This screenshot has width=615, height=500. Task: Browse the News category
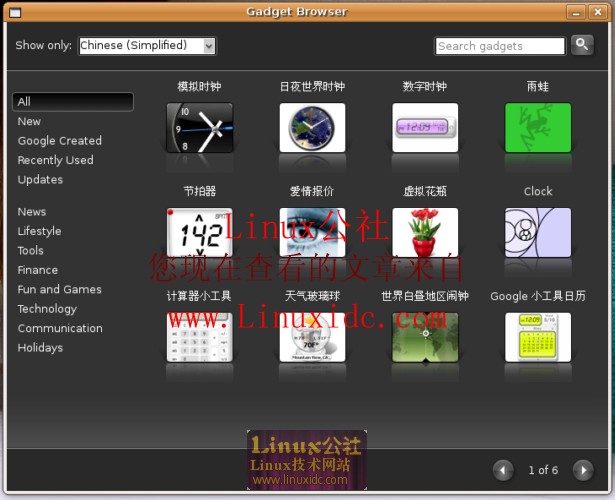[32, 212]
